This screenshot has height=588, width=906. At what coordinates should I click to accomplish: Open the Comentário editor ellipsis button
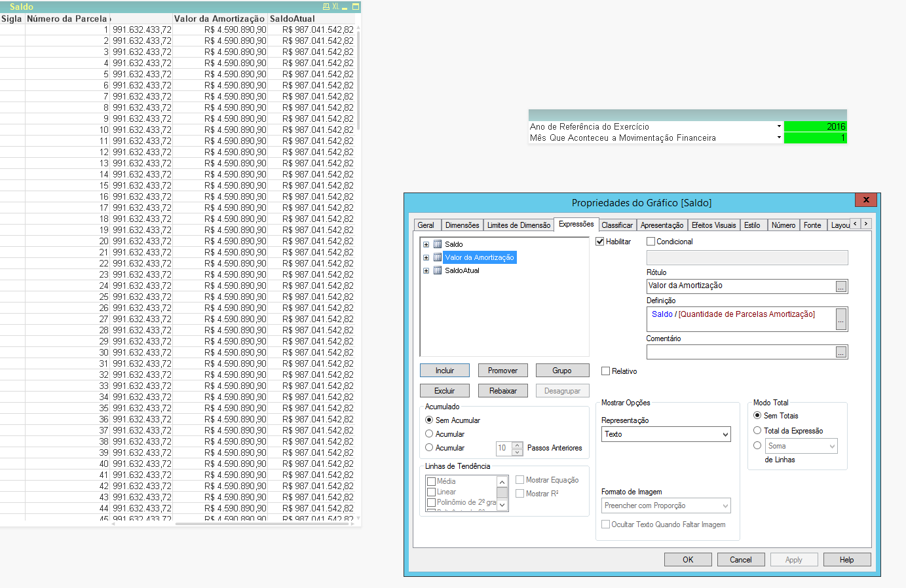coord(841,352)
